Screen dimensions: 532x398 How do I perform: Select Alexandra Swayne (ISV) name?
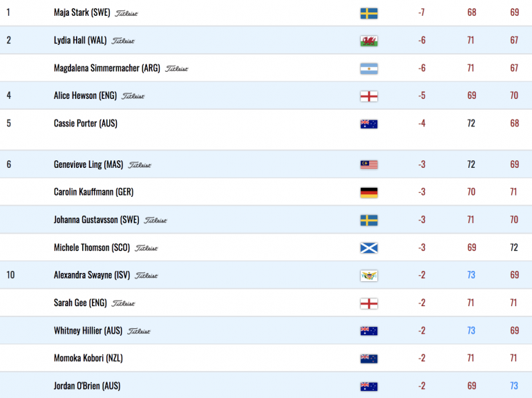pyautogui.click(x=92, y=275)
